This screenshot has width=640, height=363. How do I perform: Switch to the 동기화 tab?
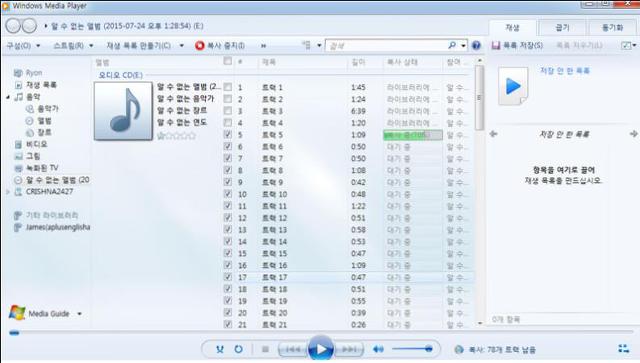pos(612,27)
